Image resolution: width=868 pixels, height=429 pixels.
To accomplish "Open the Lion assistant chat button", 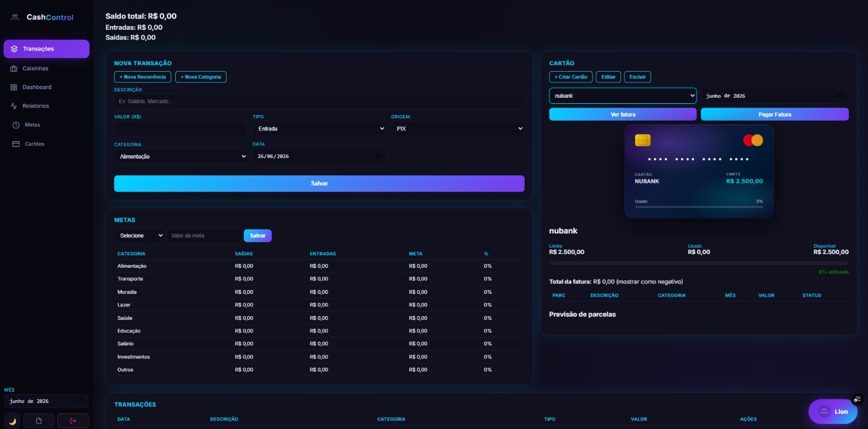I will pos(833,412).
